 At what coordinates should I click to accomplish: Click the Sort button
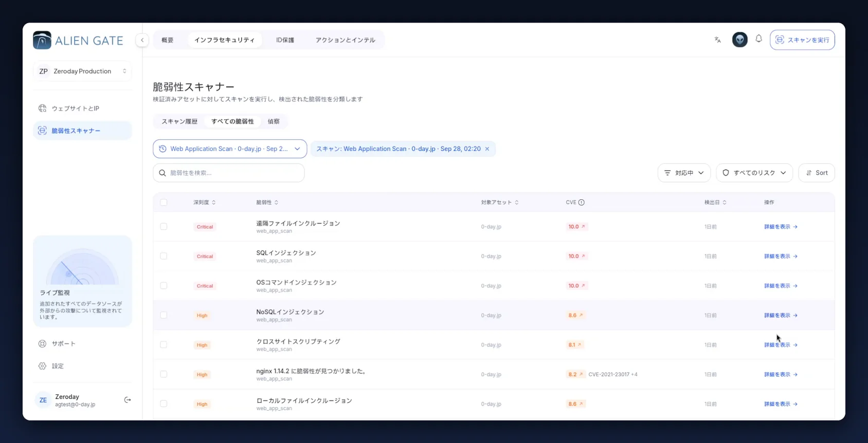pyautogui.click(x=817, y=173)
